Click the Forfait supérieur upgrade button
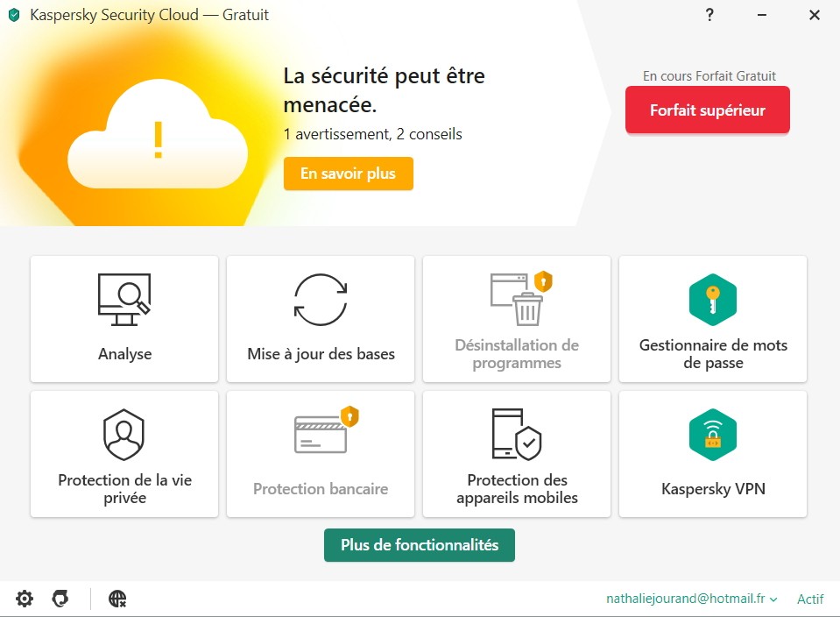This screenshot has width=840, height=617. coord(707,110)
